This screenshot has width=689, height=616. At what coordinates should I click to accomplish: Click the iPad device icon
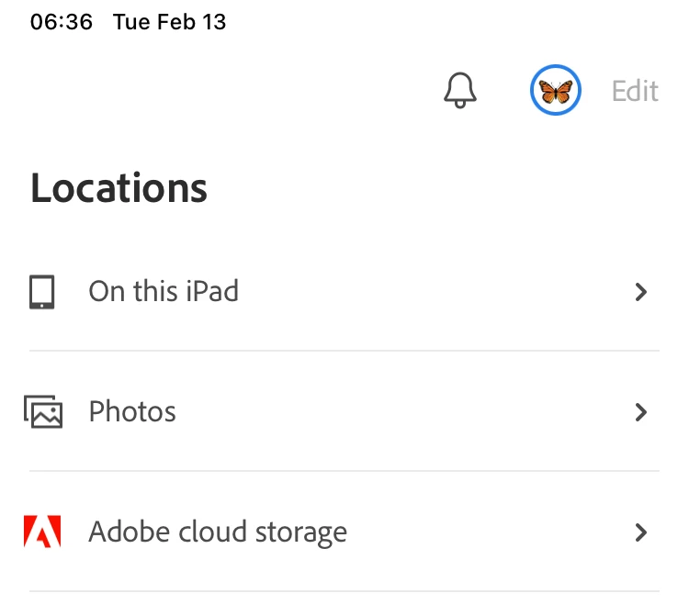coord(42,292)
